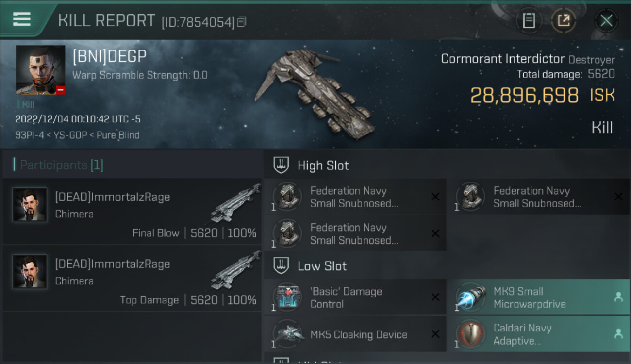
Task: Open the Final Blow participant entry
Action: [132, 211]
